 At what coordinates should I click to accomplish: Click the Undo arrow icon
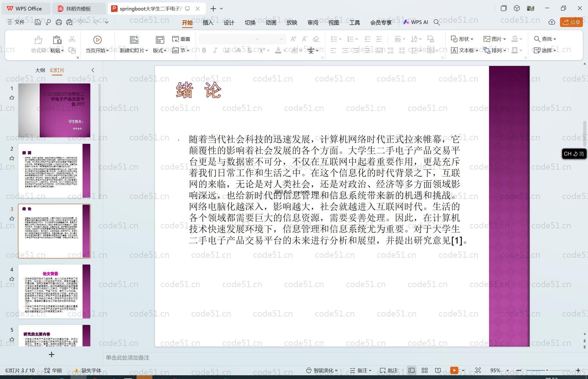click(80, 22)
